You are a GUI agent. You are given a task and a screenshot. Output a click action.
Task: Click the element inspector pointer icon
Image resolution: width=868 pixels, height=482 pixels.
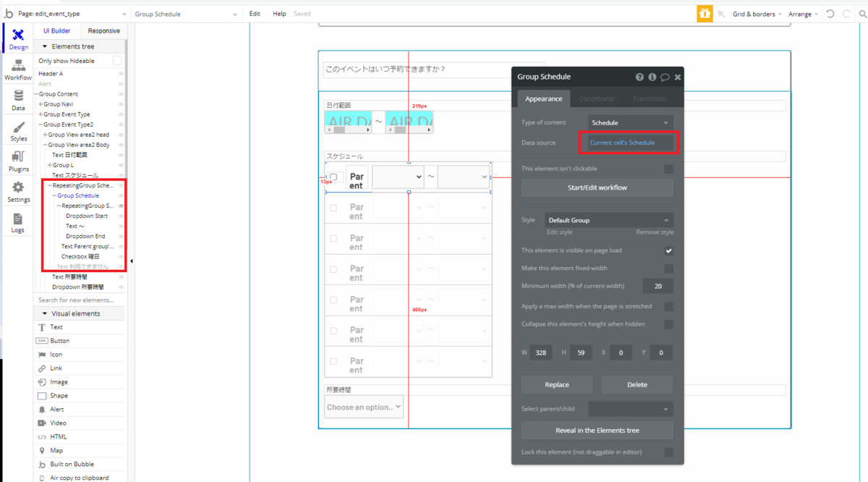pos(721,14)
